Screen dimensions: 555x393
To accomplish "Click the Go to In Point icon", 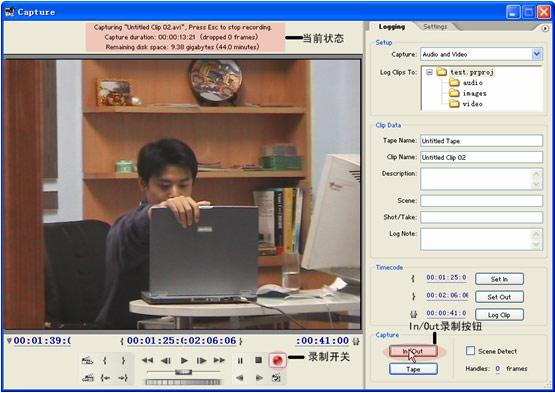I will 105,378.
